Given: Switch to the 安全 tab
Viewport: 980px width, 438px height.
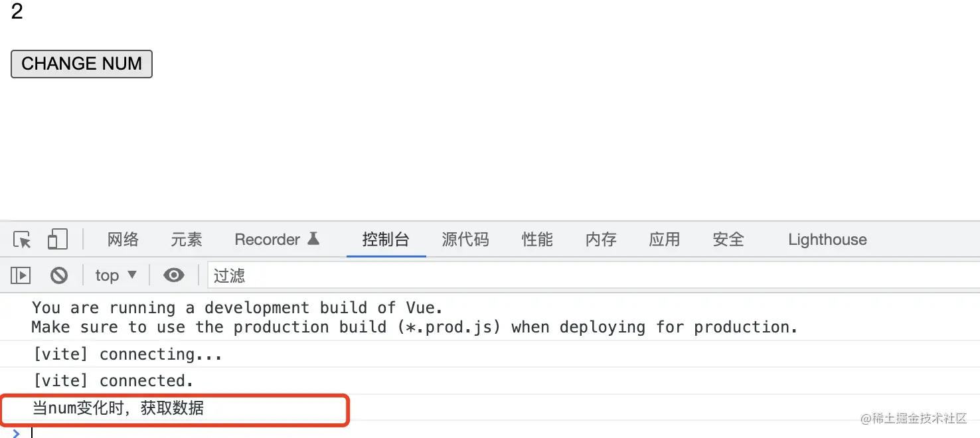Looking at the screenshot, I should point(728,240).
